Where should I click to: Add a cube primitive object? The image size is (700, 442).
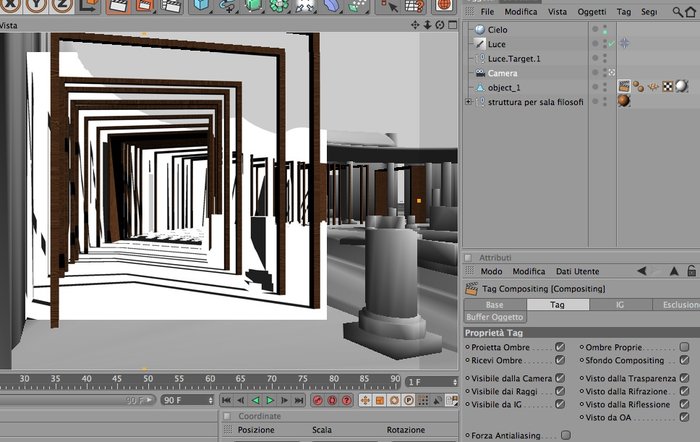click(x=201, y=5)
